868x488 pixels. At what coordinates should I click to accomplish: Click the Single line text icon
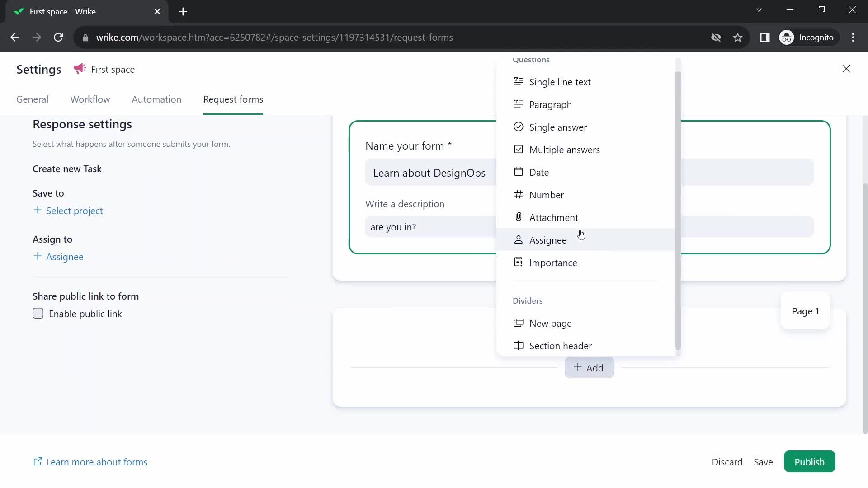(519, 81)
